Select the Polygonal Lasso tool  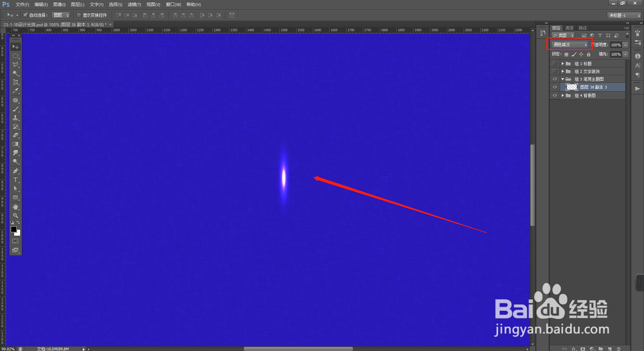coord(15,64)
